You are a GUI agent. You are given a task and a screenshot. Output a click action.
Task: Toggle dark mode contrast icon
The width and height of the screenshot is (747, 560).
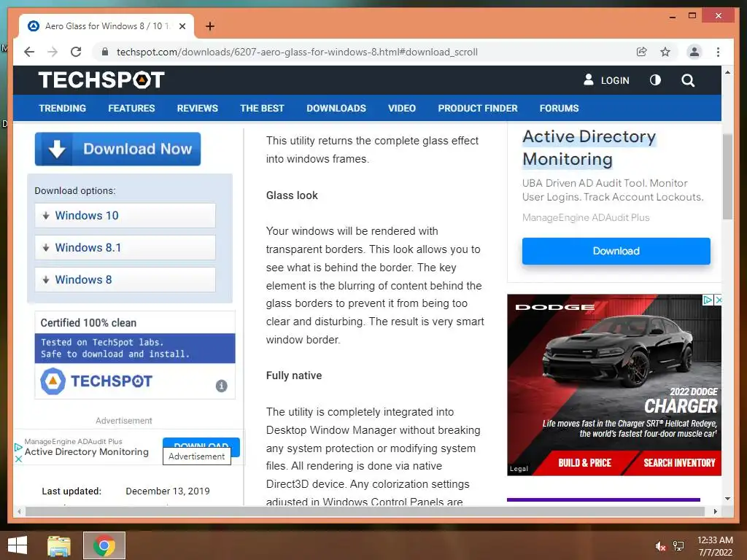click(655, 80)
